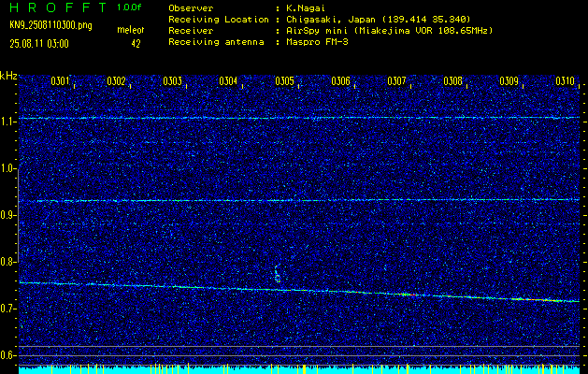Select the AirSpy mini receiver value
This screenshot has height=374, width=588.
click(x=389, y=31)
